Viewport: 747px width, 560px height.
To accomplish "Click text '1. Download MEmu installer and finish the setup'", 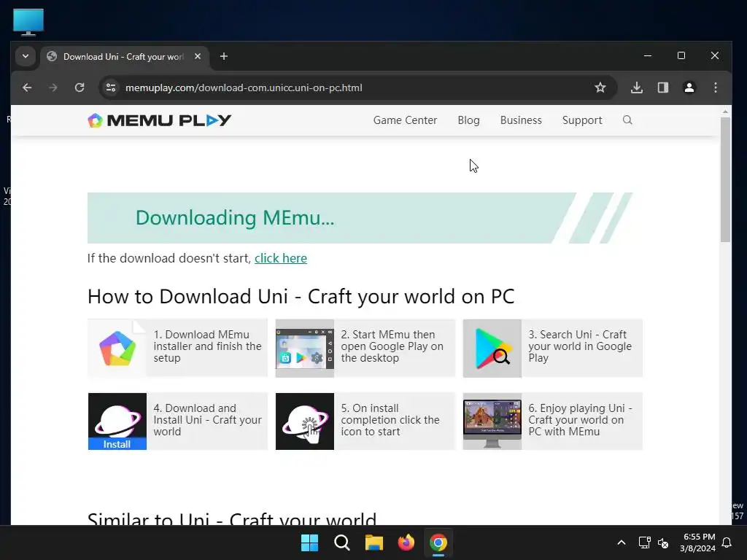I will coord(207,346).
